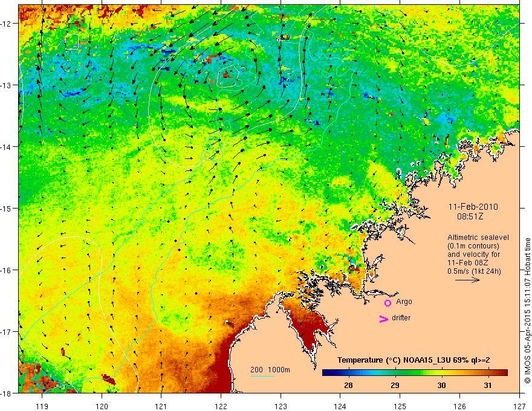
Task: Click latitude axis label '-13'
Action: pos(6,85)
